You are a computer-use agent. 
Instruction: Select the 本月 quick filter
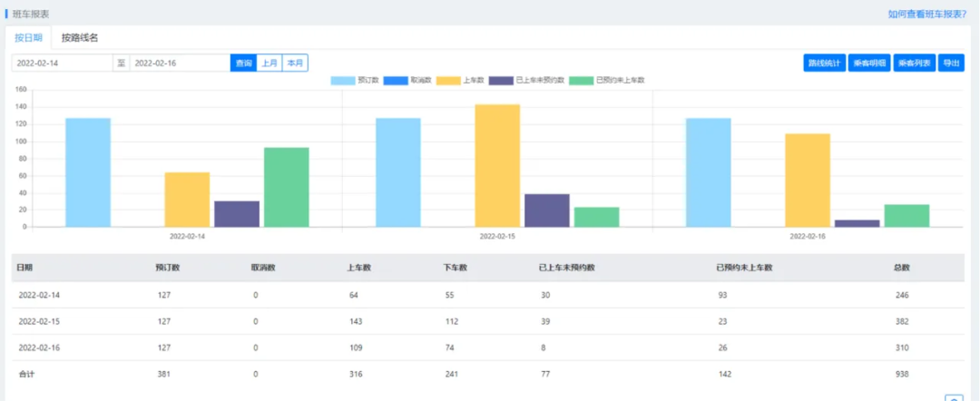pyautogui.click(x=295, y=64)
